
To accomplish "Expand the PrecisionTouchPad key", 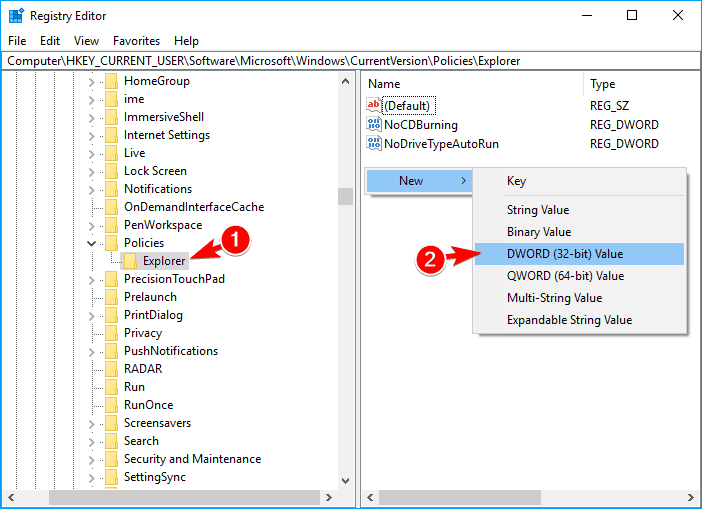I will 91,280.
